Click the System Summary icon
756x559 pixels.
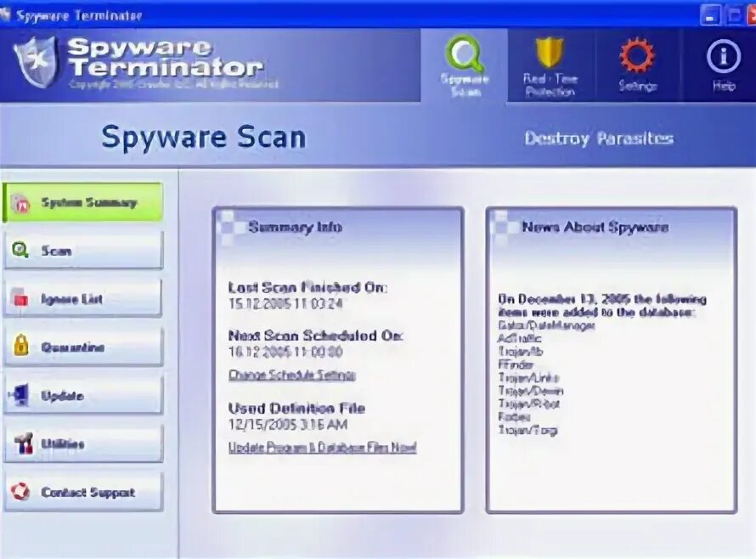pyautogui.click(x=20, y=204)
